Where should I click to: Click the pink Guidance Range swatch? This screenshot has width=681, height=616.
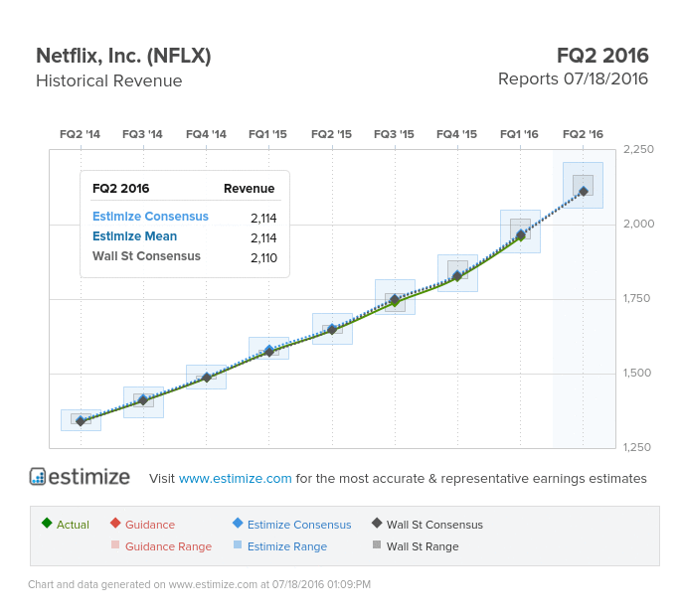click(115, 544)
